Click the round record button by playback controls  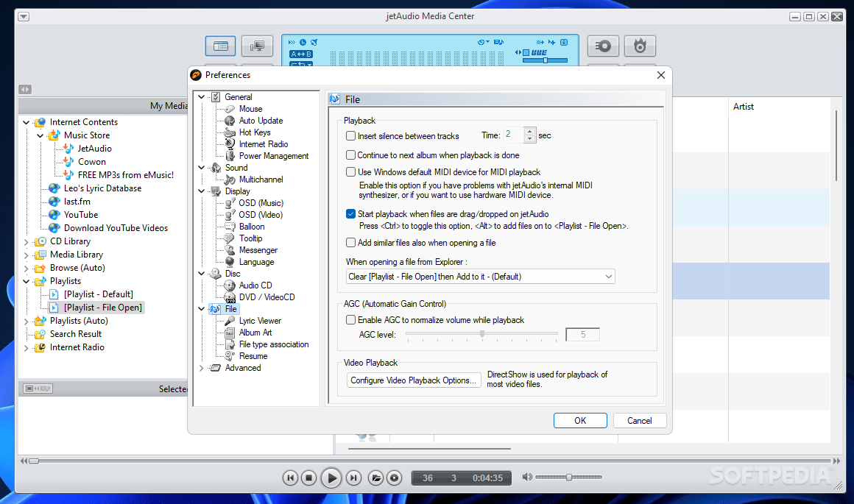coord(395,478)
